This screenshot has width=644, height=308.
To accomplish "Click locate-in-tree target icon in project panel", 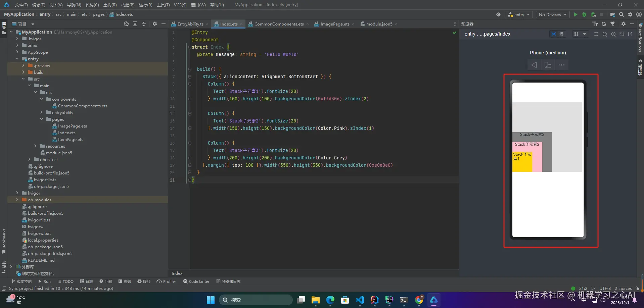I will (x=126, y=24).
